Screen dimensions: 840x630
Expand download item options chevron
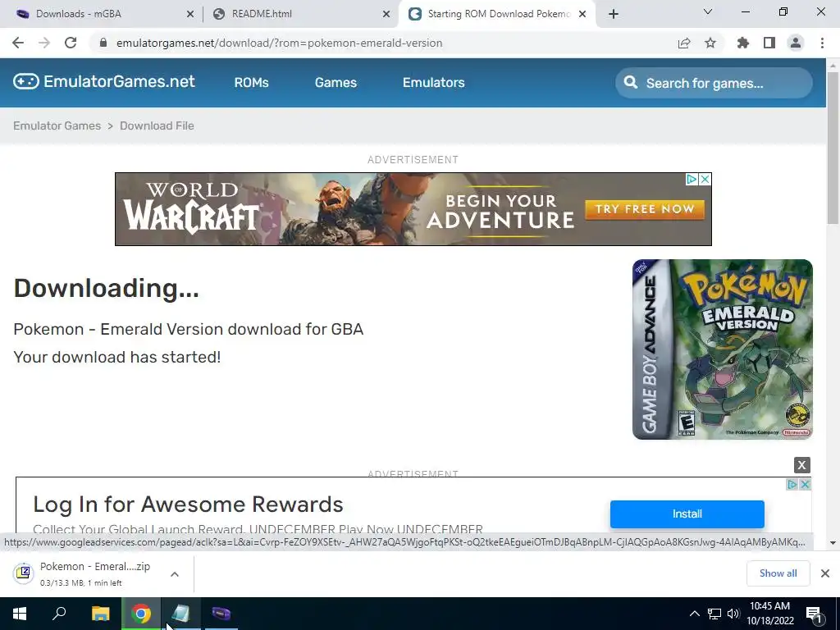click(174, 574)
